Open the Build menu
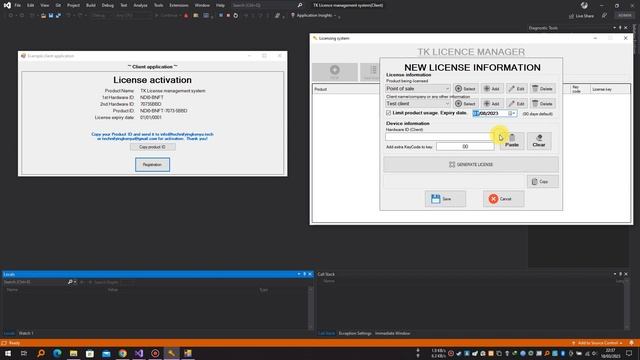Image resolution: width=640 pixels, height=360 pixels. (91, 5)
